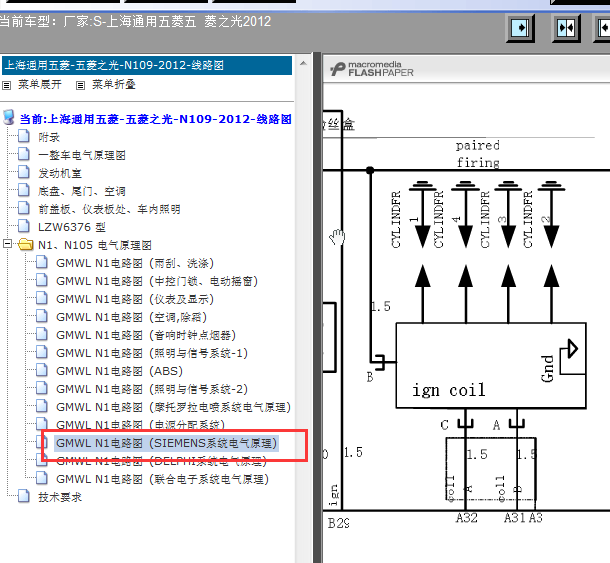The width and height of the screenshot is (610, 563).
Task: Open GMWL N1电路图 (摩托罗拉电喷系统电气原理)
Action: pos(174,407)
